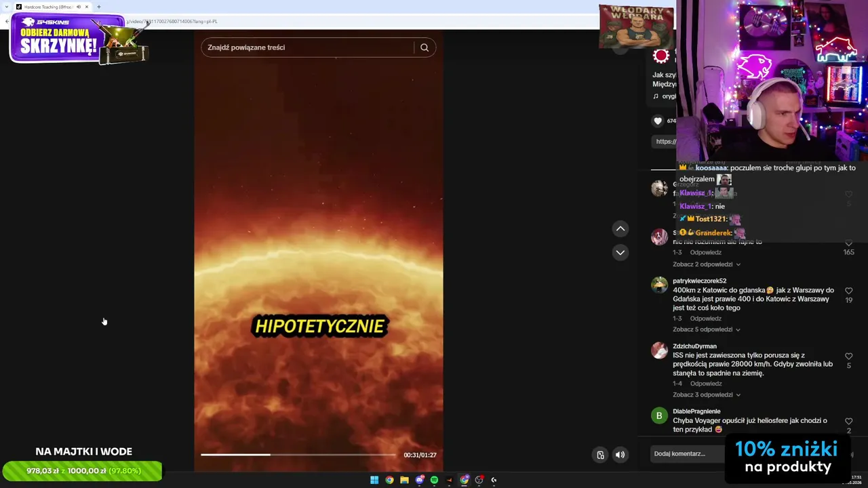Search using the magnifier icon in search box
This screenshot has width=868, height=488.
[425, 47]
